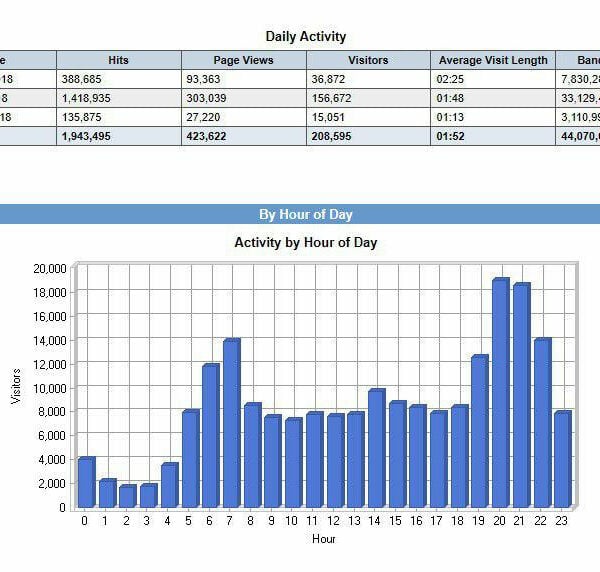This screenshot has width=600, height=572.
Task: Click the bar for hour 6
Action: point(211,435)
